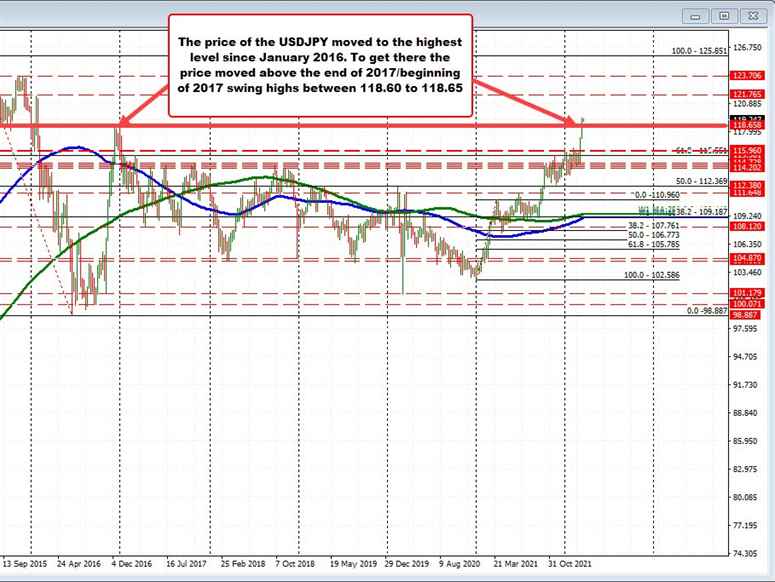Click the 74.305 axis price label
Screen dimensions: 775x582
pos(747,554)
